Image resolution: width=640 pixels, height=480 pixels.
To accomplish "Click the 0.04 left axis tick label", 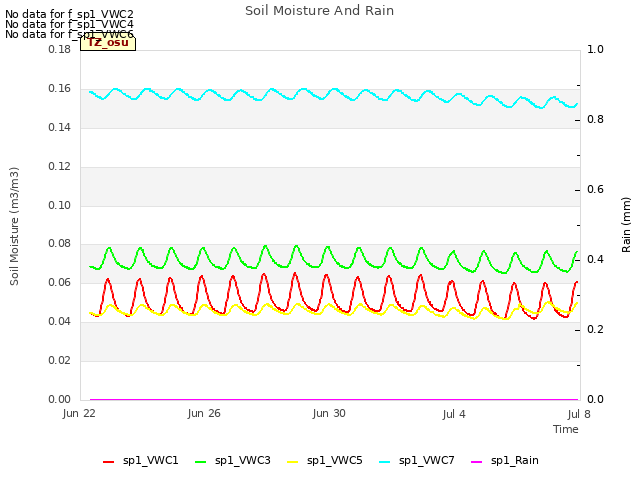I will (x=60, y=322).
